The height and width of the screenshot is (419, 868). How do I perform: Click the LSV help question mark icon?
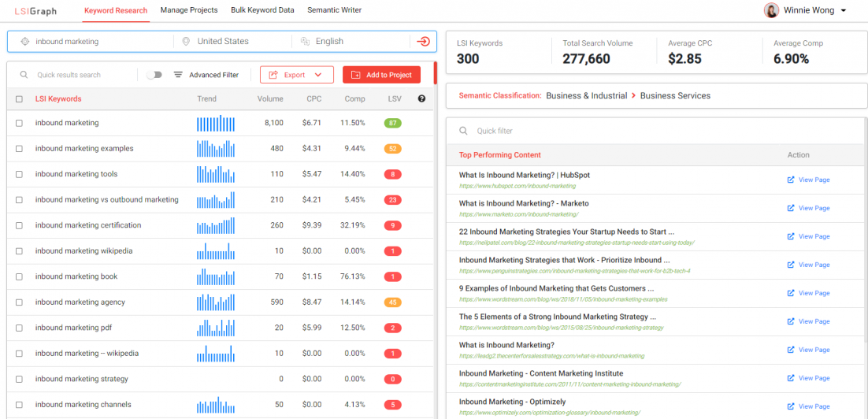tap(422, 99)
